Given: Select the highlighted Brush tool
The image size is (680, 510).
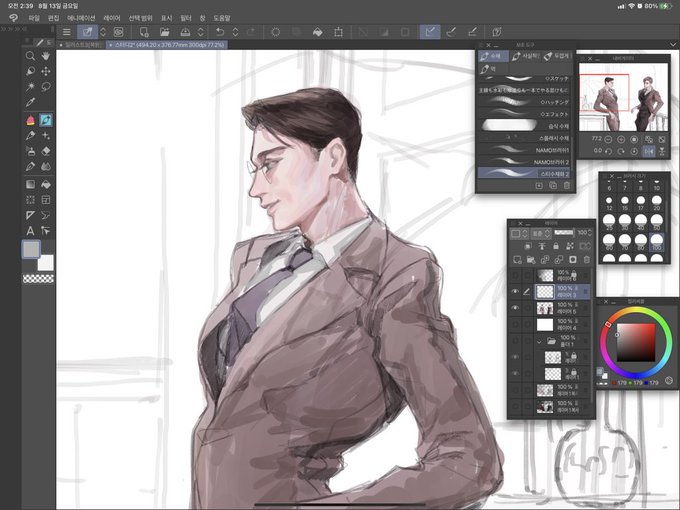Looking at the screenshot, I should 46,120.
